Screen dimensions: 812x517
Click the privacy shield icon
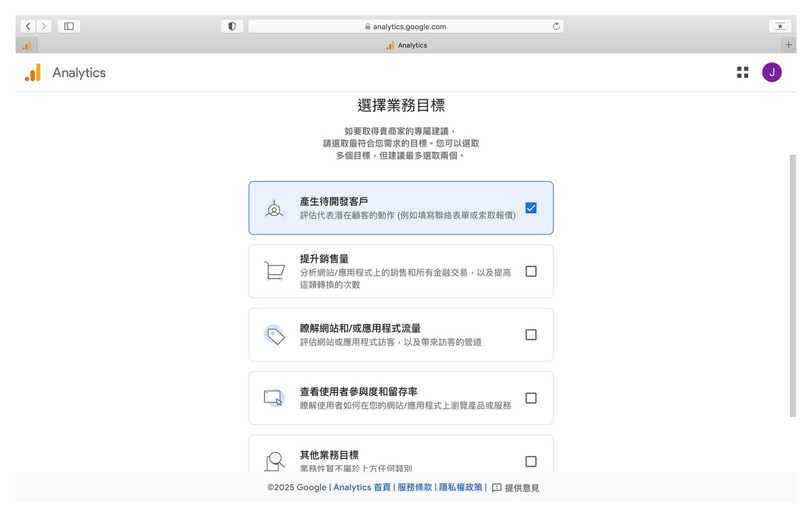232,26
